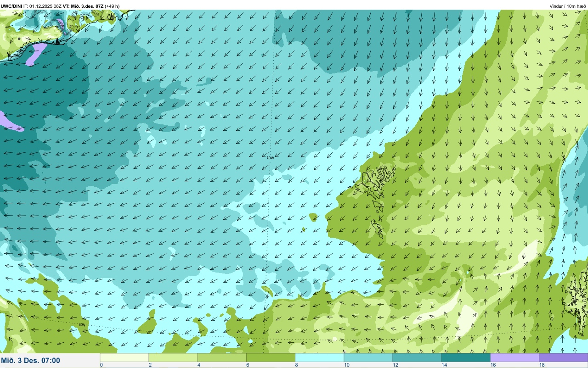The image size is (588, 368).
Task: Click the legend value '10'
Action: pyautogui.click(x=346, y=365)
